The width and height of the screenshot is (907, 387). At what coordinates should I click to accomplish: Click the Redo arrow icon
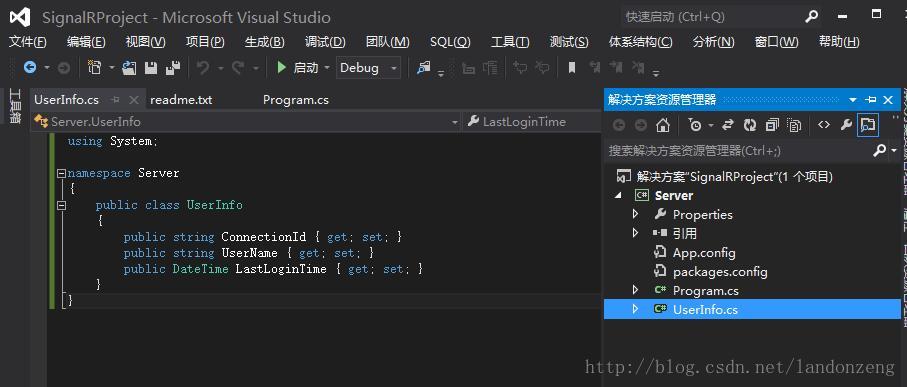click(x=238, y=68)
